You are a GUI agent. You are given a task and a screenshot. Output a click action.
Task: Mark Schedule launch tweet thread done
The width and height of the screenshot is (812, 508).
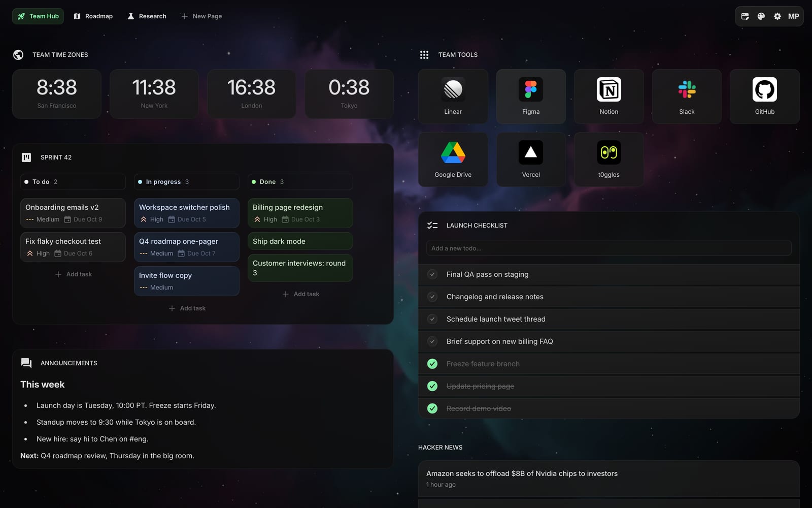(432, 319)
